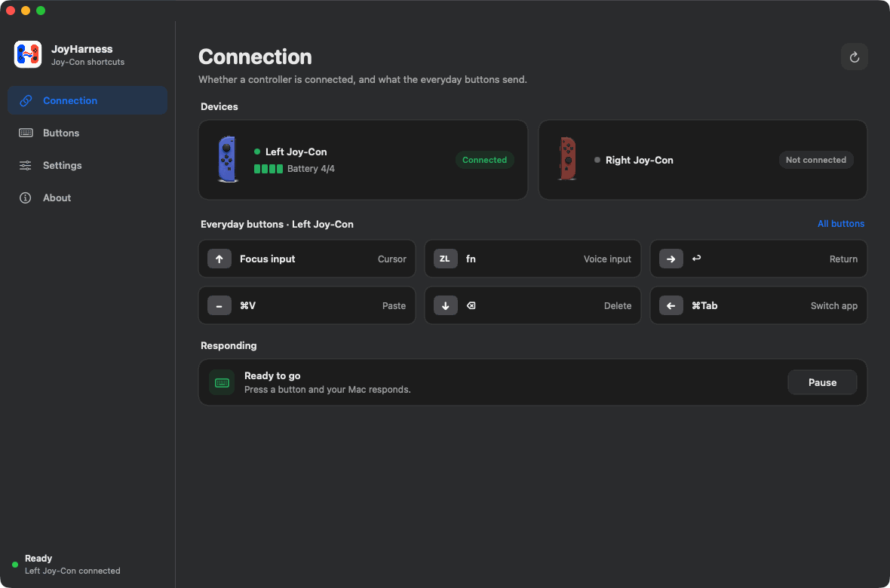
Task: Open the Connection section
Action: (87, 100)
